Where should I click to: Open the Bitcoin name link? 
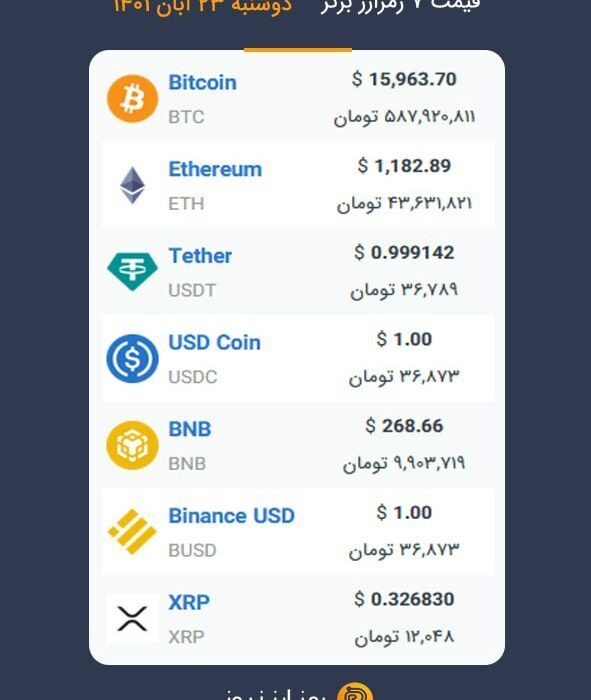[x=203, y=83]
